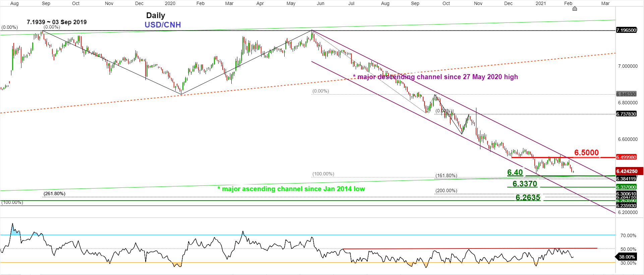Click the 6.737830 price axis label
The image size is (644, 275).
pos(626,114)
